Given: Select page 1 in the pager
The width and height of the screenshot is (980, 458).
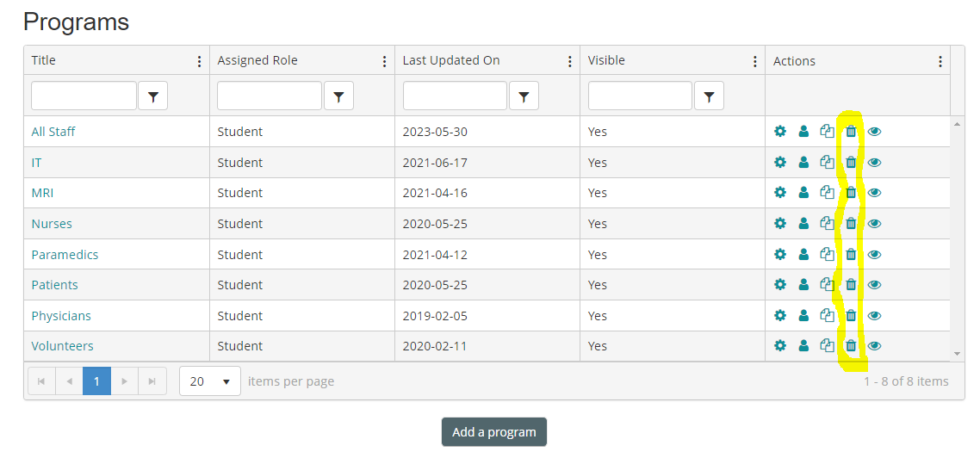Looking at the screenshot, I should [x=96, y=381].
